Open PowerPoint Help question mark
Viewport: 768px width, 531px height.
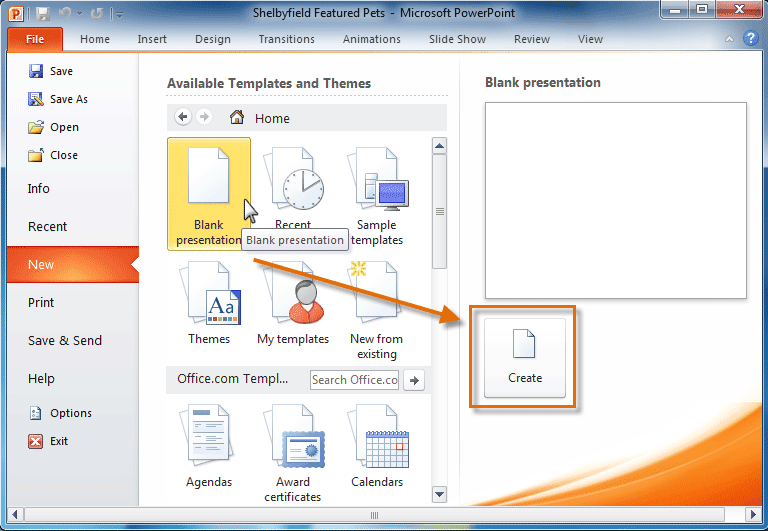coord(750,38)
